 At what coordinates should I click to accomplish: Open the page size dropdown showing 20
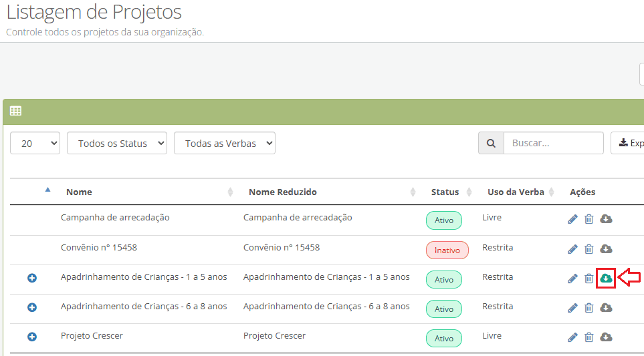[x=35, y=143]
